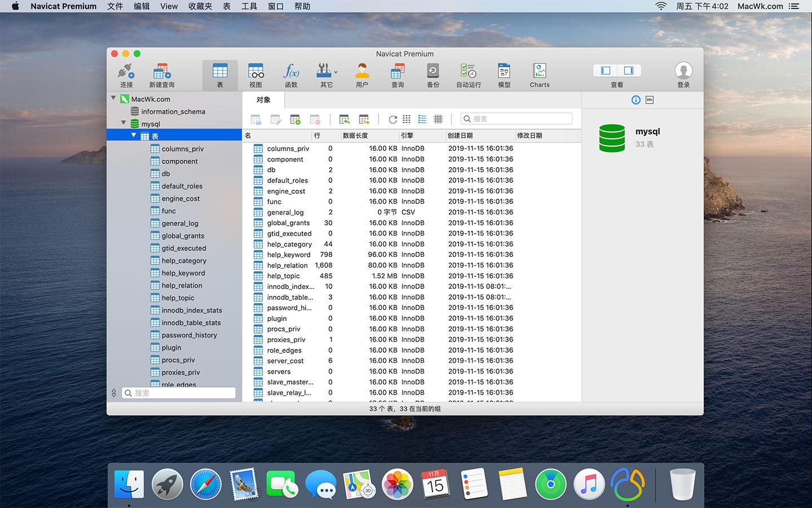Screen dimensions: 812x508
Task: Click the New Table icon in object toolbar
Action: coord(295,119)
